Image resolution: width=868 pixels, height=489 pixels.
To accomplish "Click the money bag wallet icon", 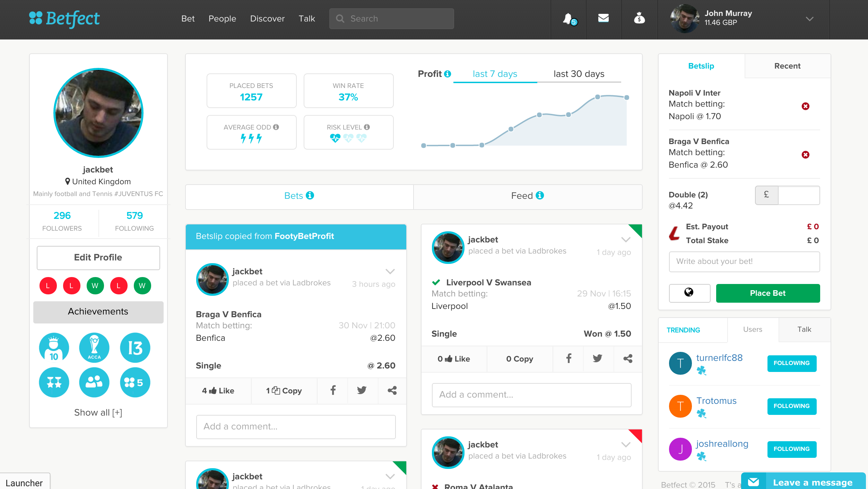I will [639, 18].
